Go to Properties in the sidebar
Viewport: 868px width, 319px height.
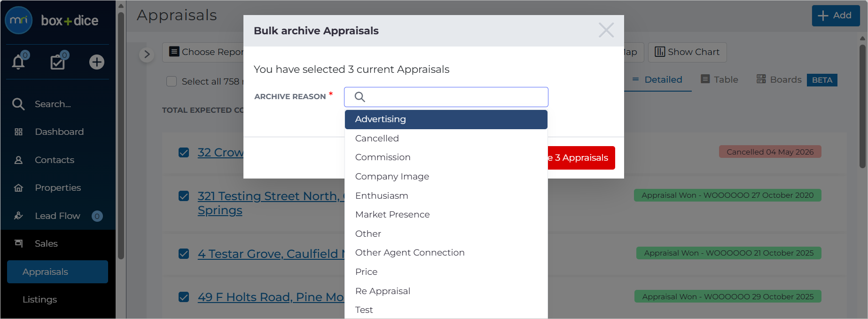[58, 188]
